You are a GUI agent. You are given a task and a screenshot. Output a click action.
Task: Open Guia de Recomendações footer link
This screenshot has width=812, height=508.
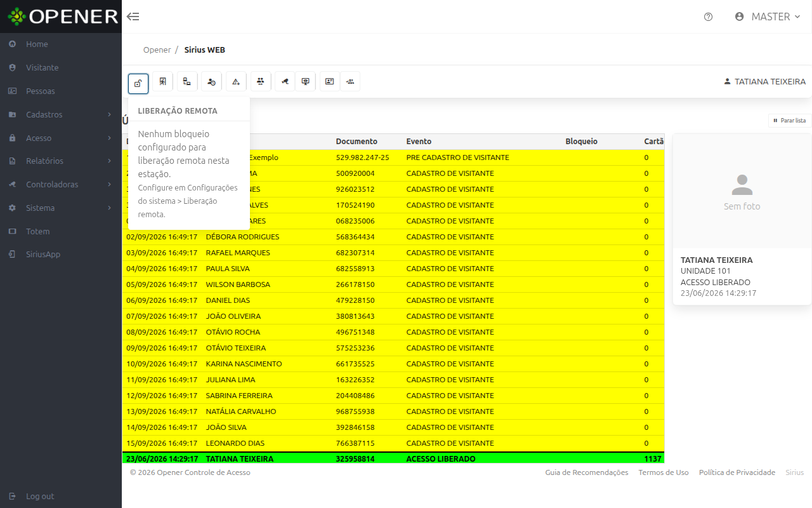pos(587,472)
